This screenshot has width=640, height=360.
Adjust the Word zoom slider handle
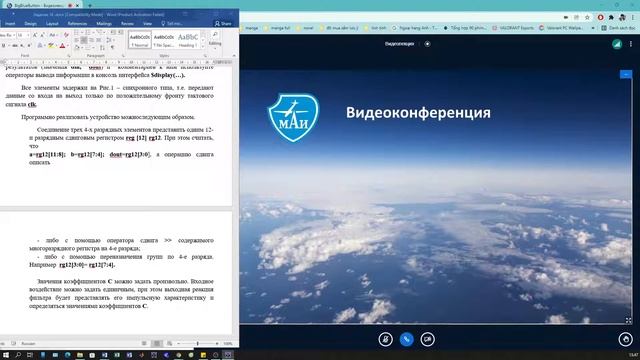[198, 343]
